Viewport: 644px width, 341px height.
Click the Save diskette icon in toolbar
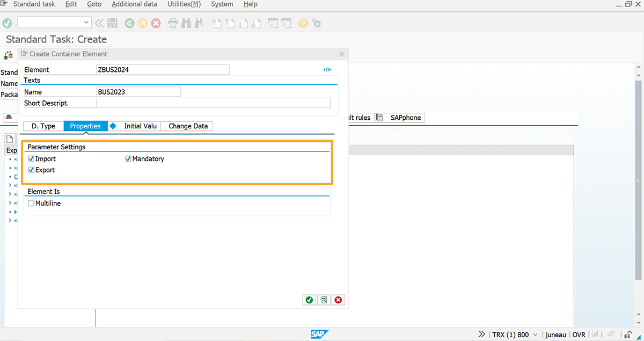pyautogui.click(x=113, y=23)
